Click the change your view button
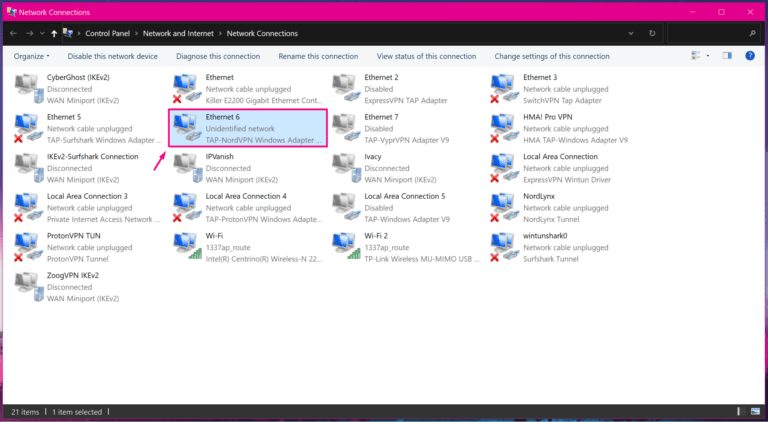The height and width of the screenshot is (422, 768). [x=696, y=56]
